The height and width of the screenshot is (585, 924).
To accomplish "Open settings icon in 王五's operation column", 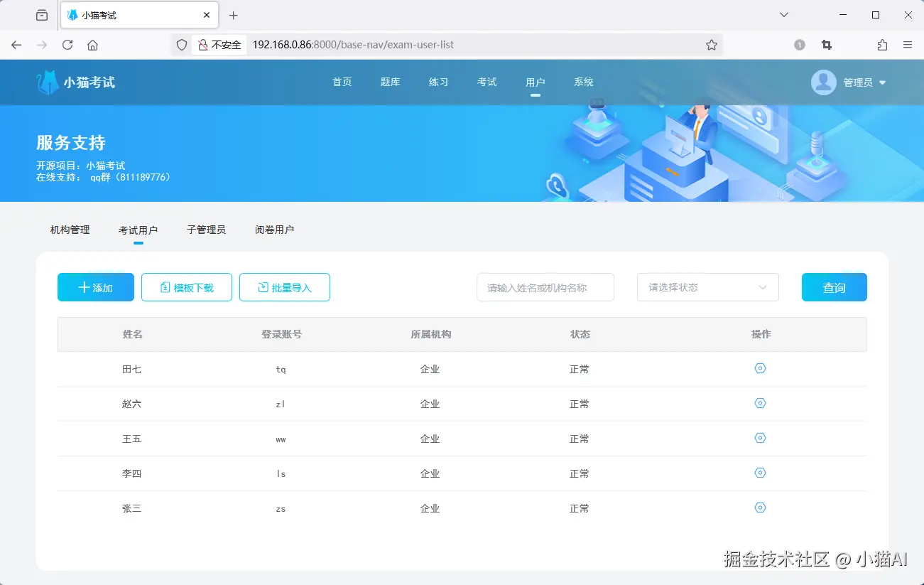I will pos(760,438).
